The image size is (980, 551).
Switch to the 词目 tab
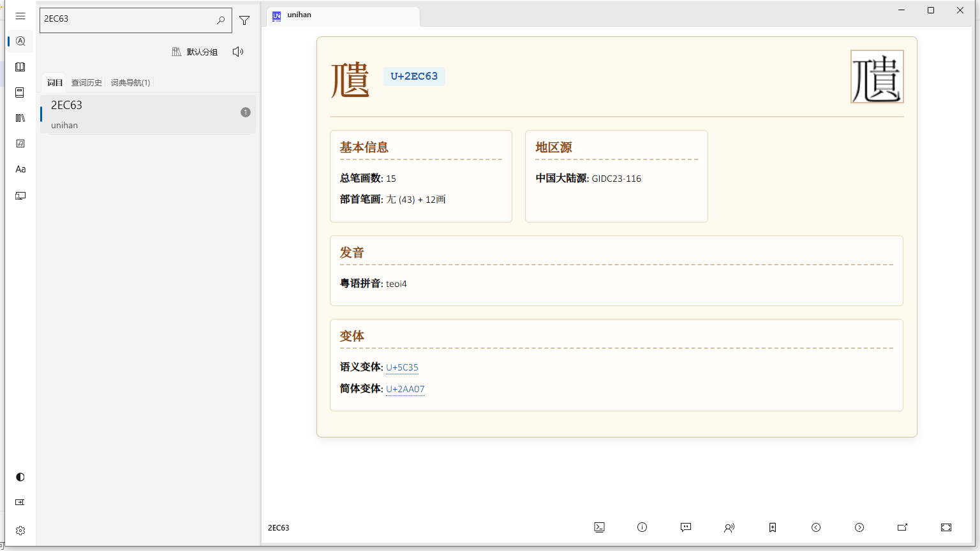tap(55, 82)
